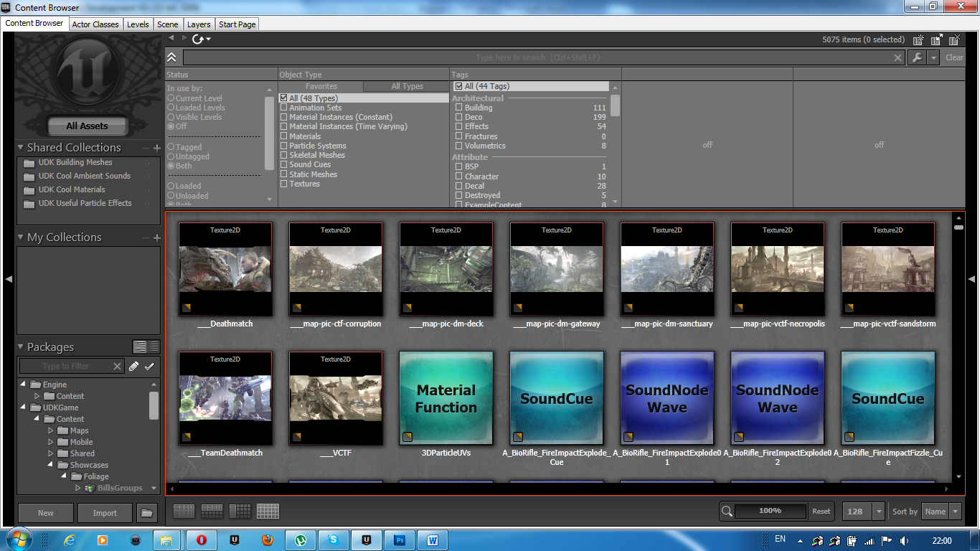
Task: Click the refresh icon in the browser toolbar
Action: [x=198, y=39]
